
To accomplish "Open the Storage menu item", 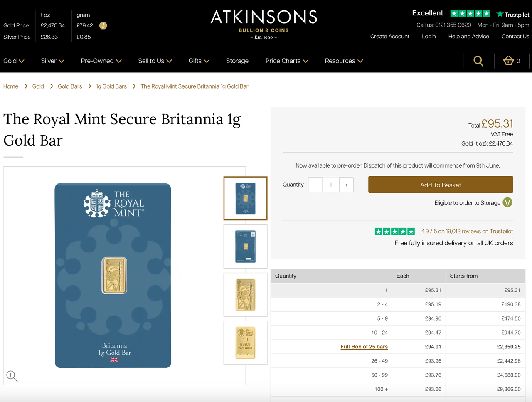I will [237, 61].
